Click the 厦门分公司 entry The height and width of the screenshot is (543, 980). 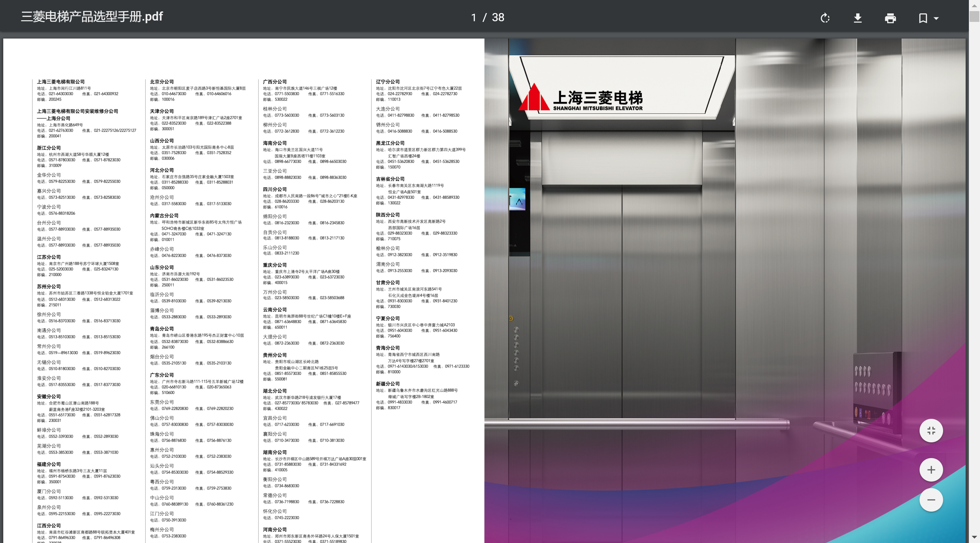coord(49,492)
